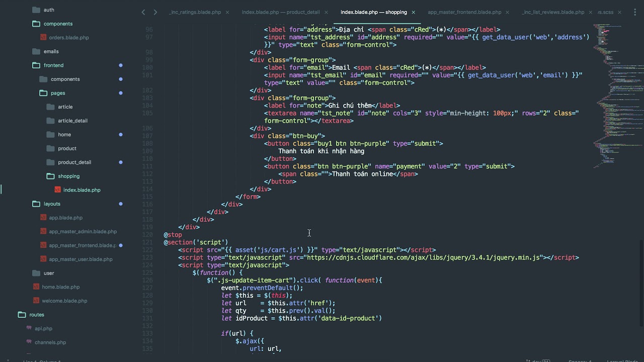
Task: Click the "asset('js/cart.js')" expression
Action: [269, 250]
